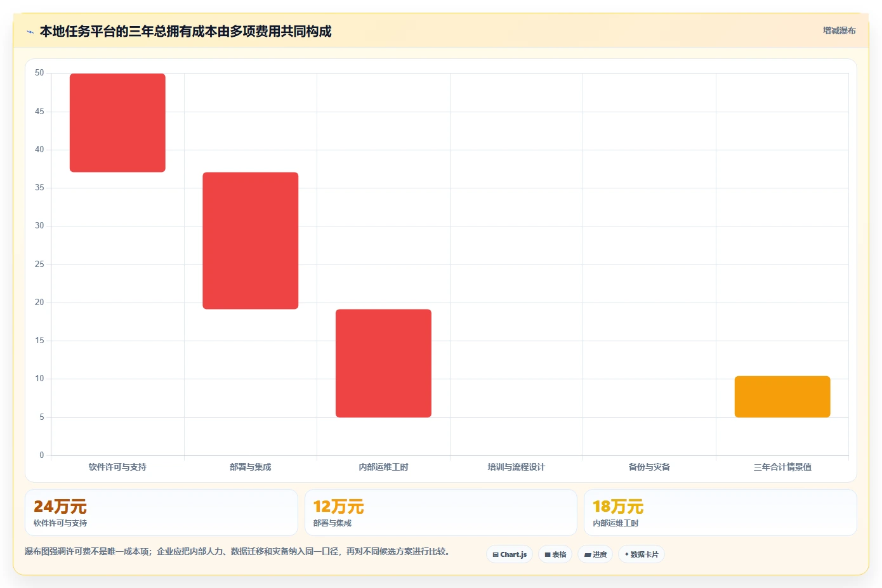This screenshot has height=588, width=882.
Task: Select the 表格 chip
Action: [x=555, y=554]
